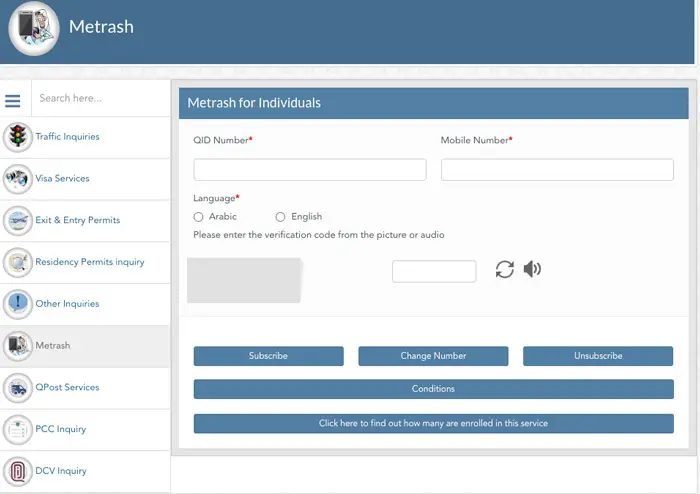Click the Metrash logo in header
The width and height of the screenshot is (700, 494).
coord(34,28)
